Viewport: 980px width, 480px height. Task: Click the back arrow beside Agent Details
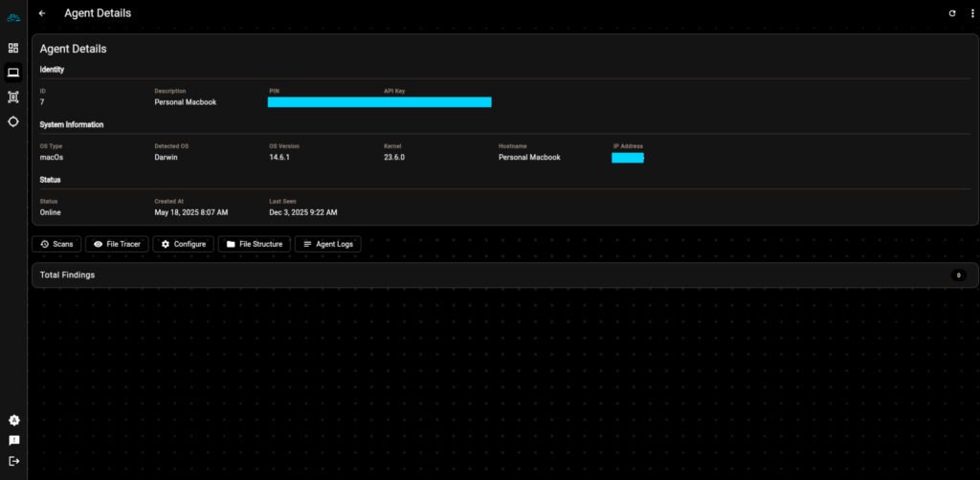click(42, 13)
